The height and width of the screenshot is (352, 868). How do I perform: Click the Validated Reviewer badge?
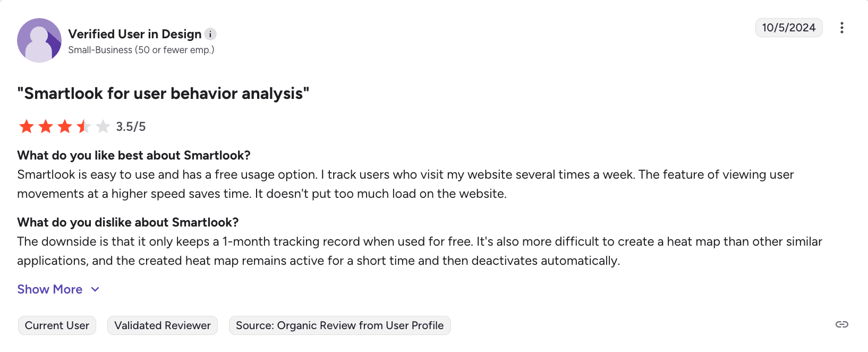point(163,325)
